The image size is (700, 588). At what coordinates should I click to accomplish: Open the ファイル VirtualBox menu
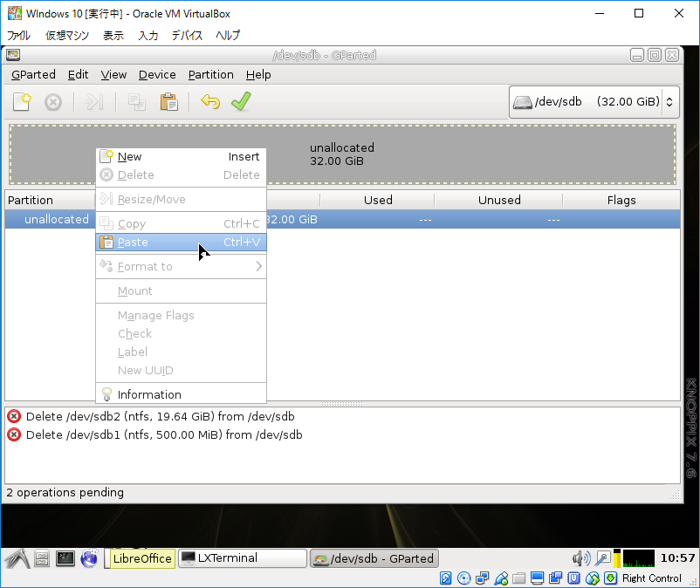[x=18, y=35]
